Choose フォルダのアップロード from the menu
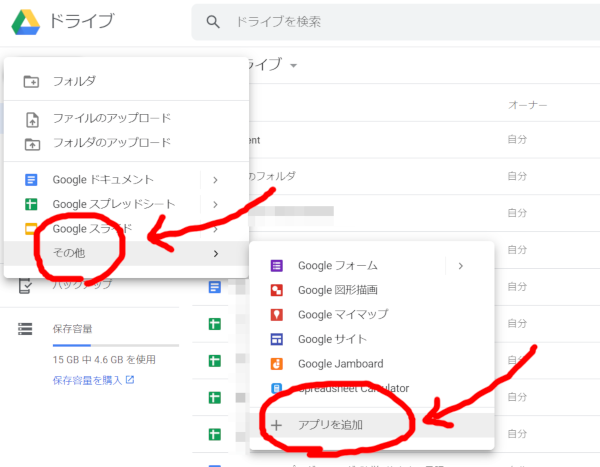Image resolution: width=600 pixels, height=467 pixels. (126, 143)
